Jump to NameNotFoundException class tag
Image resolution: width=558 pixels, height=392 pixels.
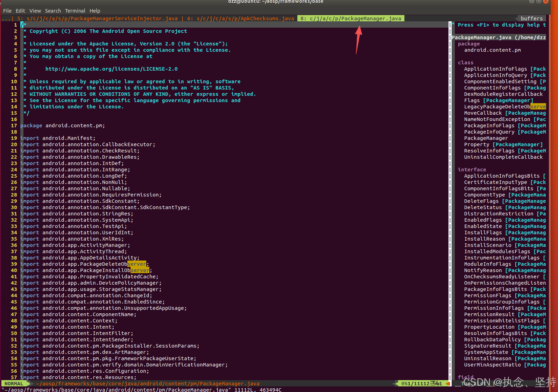pyautogui.click(x=505, y=119)
